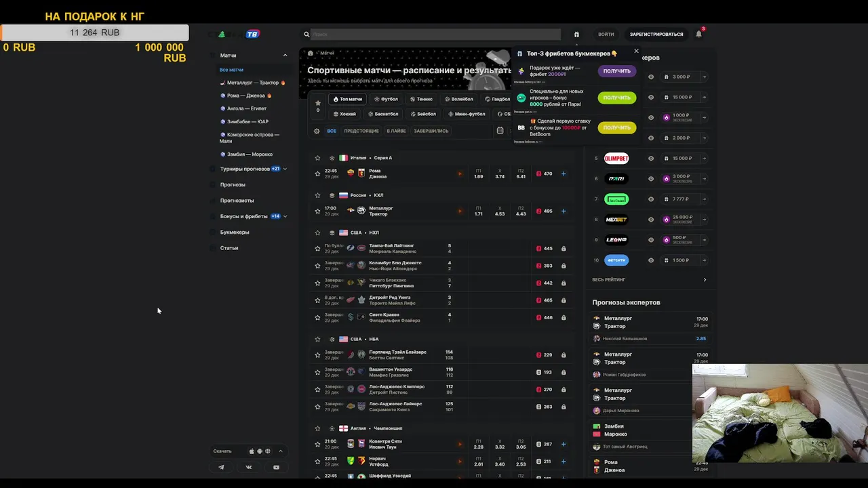The image size is (868, 488).
Task: Switch to the В ЛАЙВЕ filter tab
Action: coord(396,131)
